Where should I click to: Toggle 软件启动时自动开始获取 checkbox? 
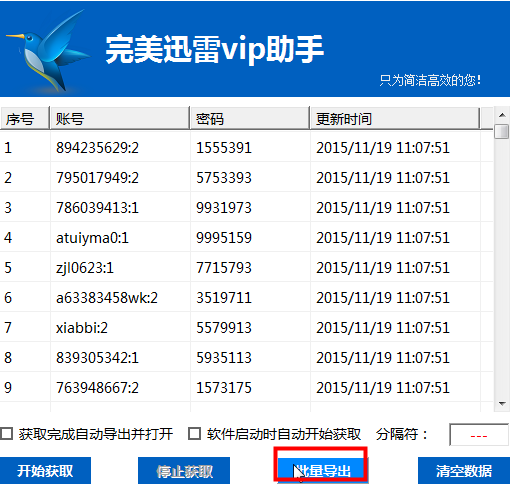tap(194, 434)
